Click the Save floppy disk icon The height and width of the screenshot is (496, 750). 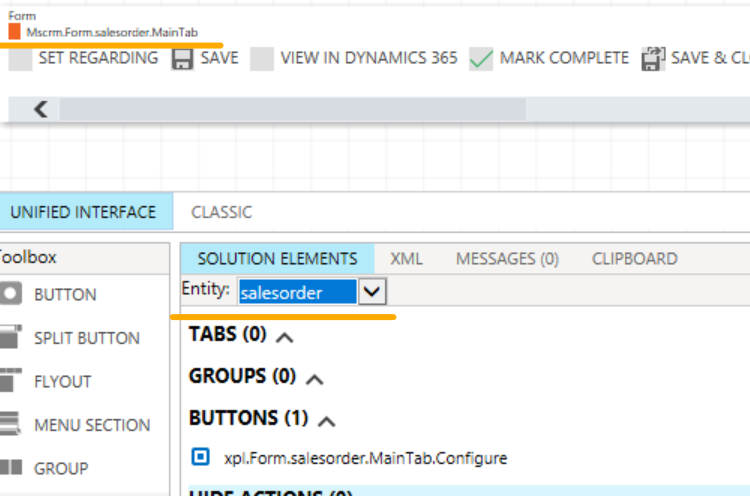pyautogui.click(x=182, y=59)
